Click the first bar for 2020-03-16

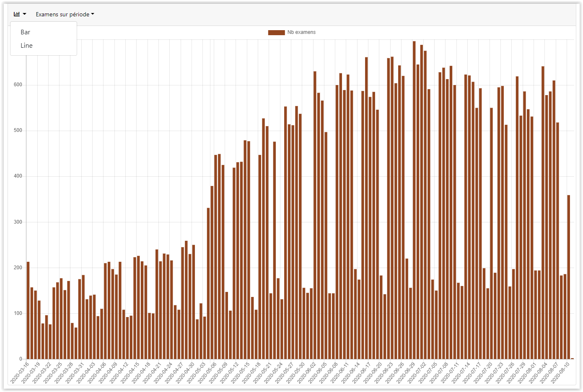pos(28,310)
